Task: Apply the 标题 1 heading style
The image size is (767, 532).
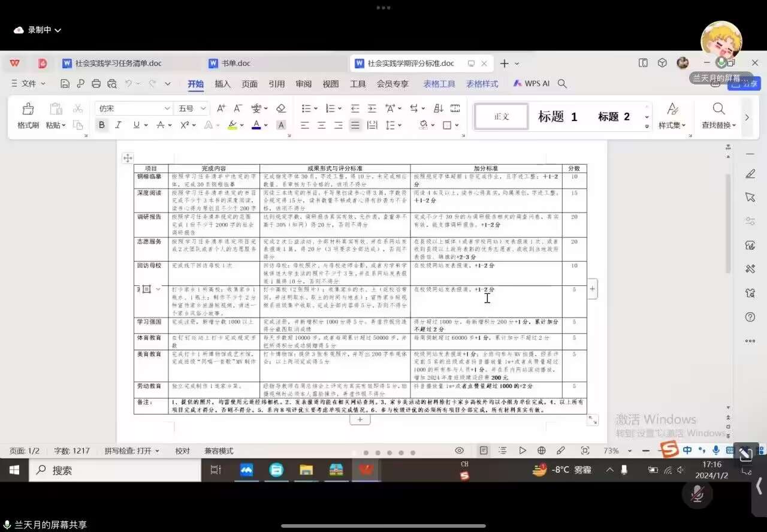Action: click(557, 117)
